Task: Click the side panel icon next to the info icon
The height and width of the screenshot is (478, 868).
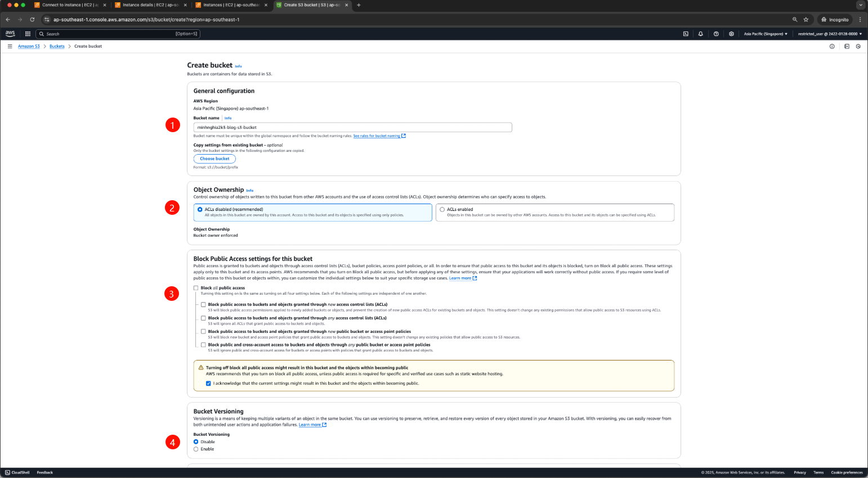Action: pyautogui.click(x=847, y=46)
